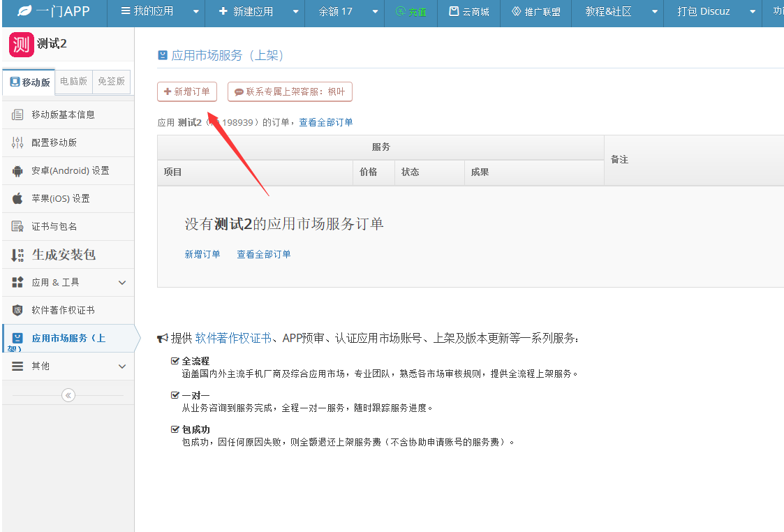Screen dimensions: 784x532
Task: Toggle the 全流程 checkmark icon
Action: click(175, 361)
